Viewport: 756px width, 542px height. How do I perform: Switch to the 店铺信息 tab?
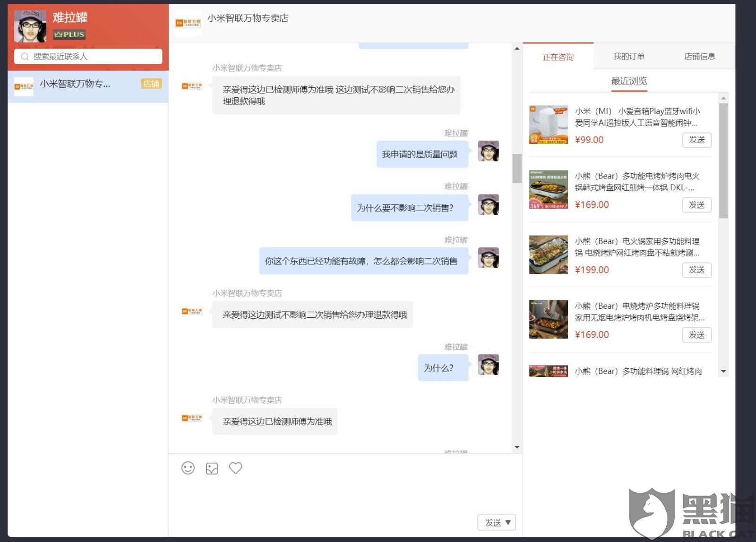699,56
